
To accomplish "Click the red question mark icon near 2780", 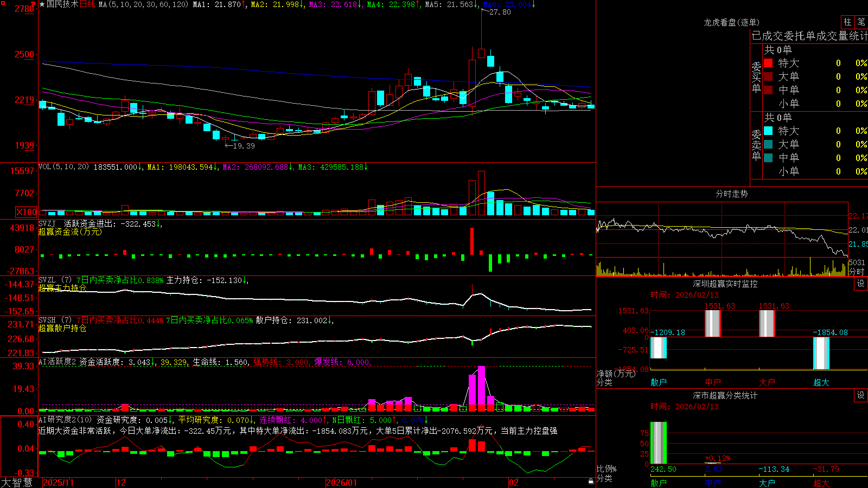I will pos(34,5).
